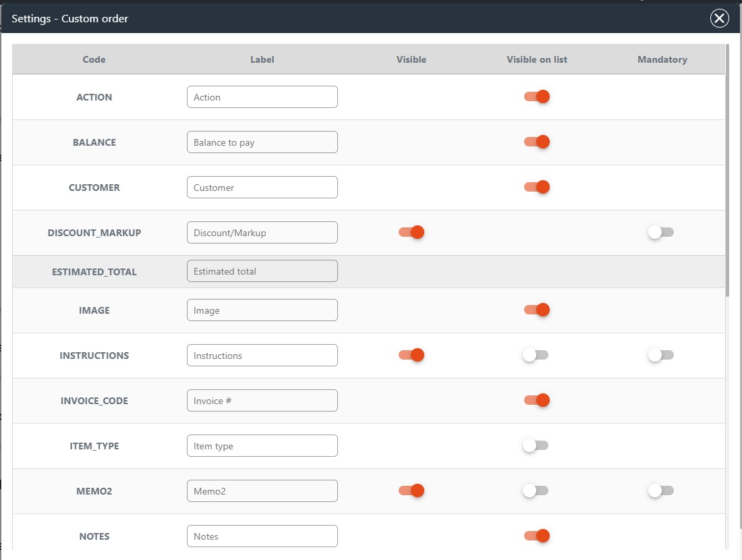742x560 pixels.
Task: Toggle CUSTOMER visible on list switch
Action: (x=537, y=187)
